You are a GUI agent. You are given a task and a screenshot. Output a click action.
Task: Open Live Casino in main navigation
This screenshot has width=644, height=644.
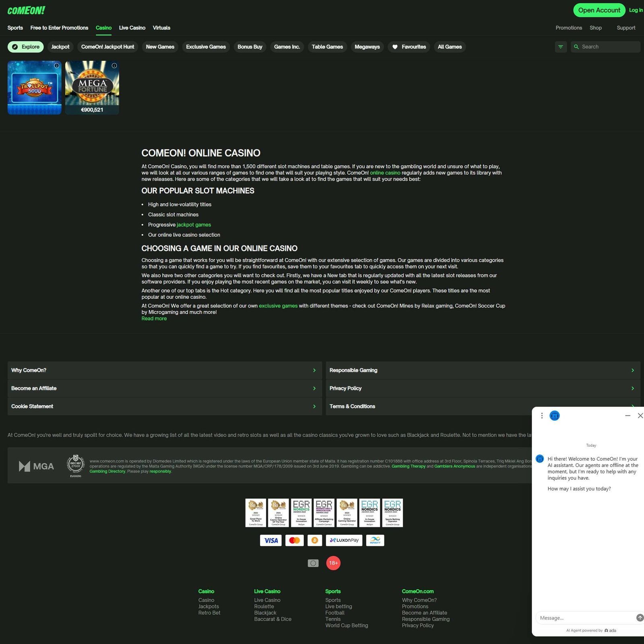[132, 28]
